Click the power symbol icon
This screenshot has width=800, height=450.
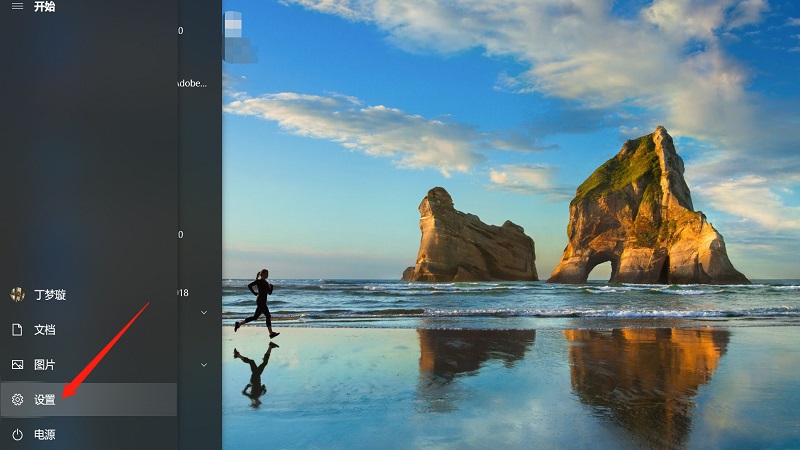[17, 434]
